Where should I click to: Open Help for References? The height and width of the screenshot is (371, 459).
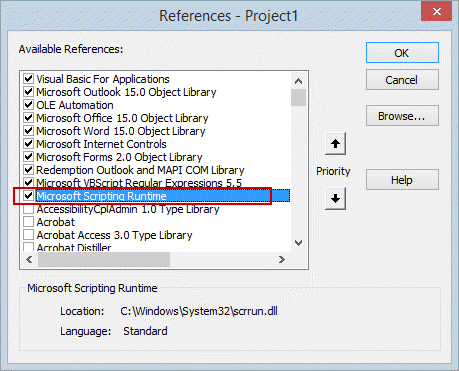tap(402, 180)
